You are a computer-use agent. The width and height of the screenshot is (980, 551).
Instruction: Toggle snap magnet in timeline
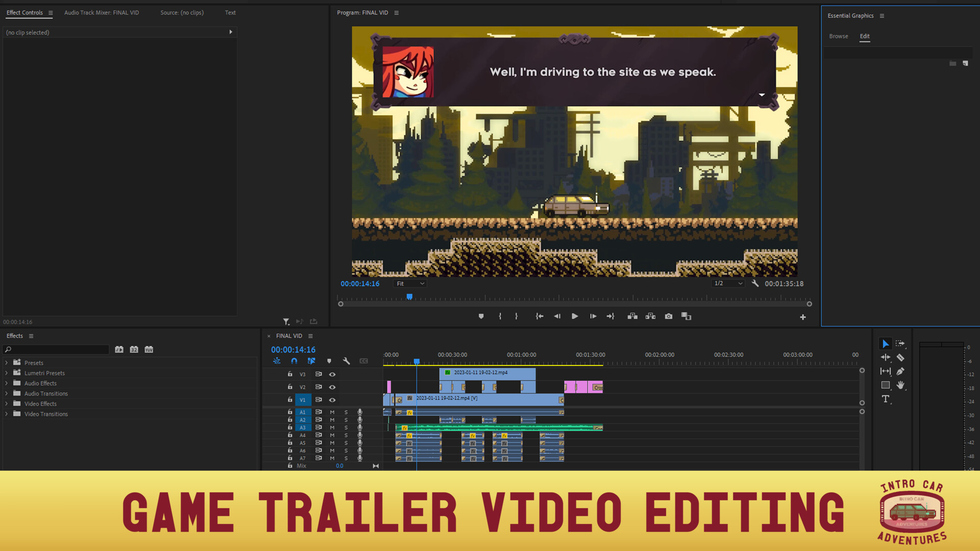294,361
